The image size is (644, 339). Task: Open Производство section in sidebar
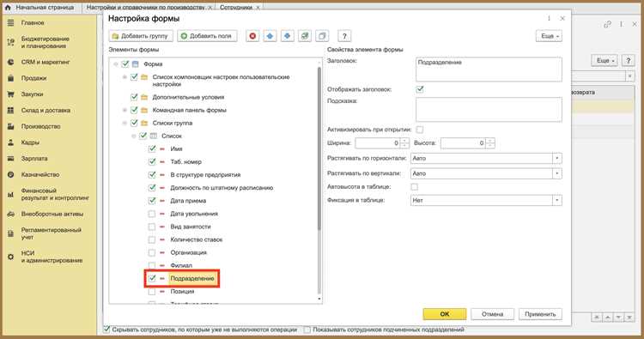40,126
